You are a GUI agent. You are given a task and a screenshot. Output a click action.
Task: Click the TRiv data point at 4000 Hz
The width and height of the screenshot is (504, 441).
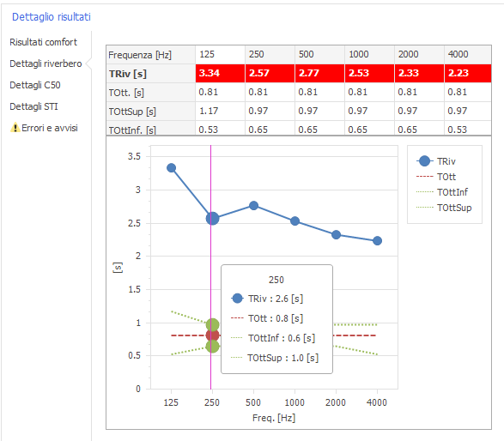(x=377, y=240)
